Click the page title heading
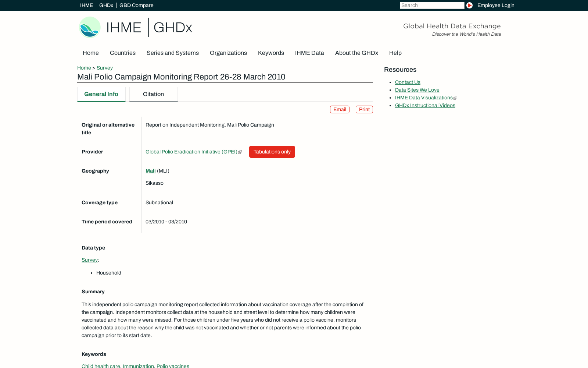This screenshot has width=588, height=368. tap(181, 77)
